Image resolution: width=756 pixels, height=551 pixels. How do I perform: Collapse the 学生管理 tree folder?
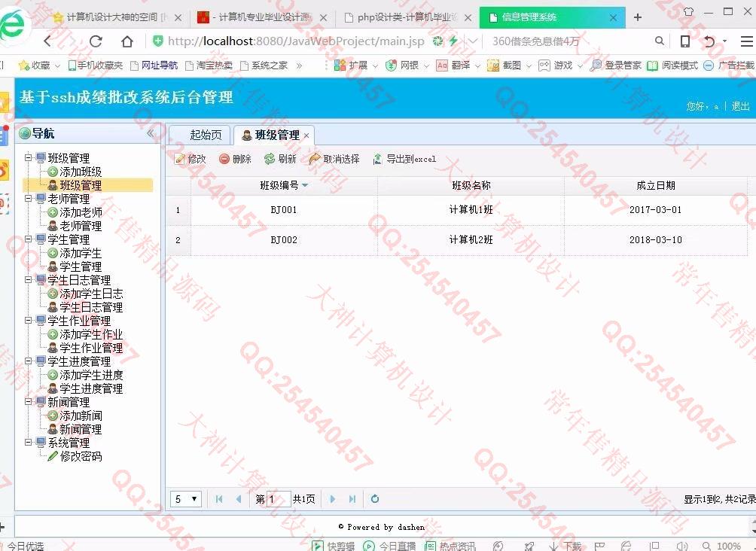pos(29,239)
